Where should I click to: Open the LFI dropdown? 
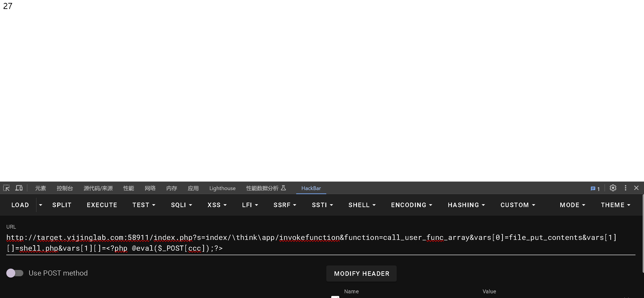250,205
